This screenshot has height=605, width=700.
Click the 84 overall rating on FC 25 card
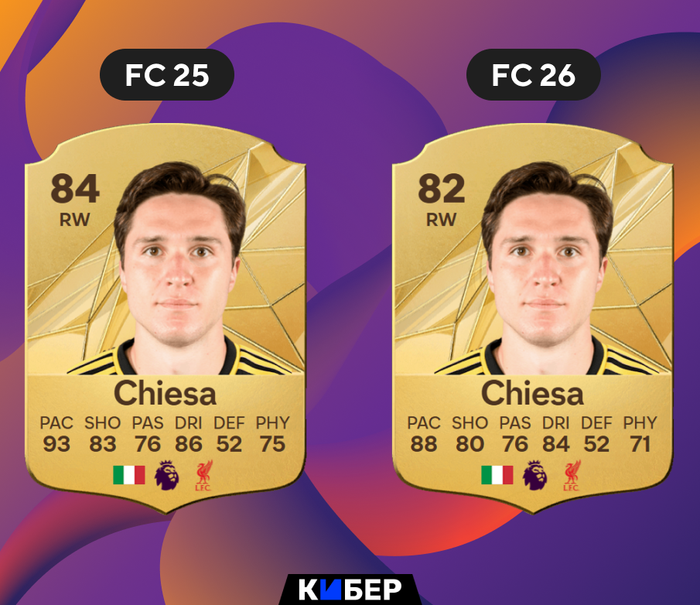[x=75, y=189]
